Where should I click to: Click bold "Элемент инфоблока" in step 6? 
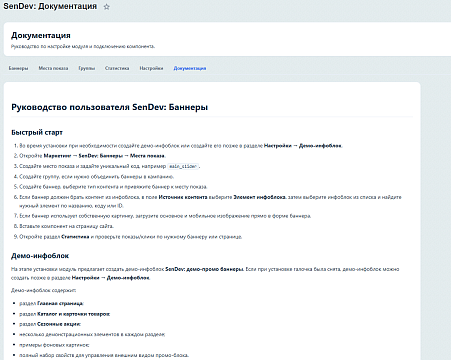coord(259,197)
